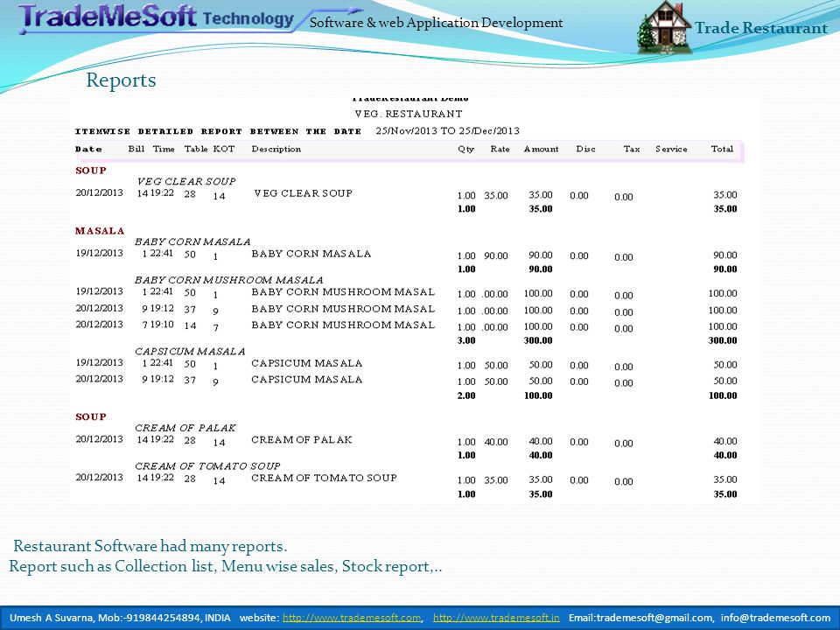Screen dimensions: 840x630
Task: Click the 'VEG. RESTAURANT' report title
Action: 409,114
